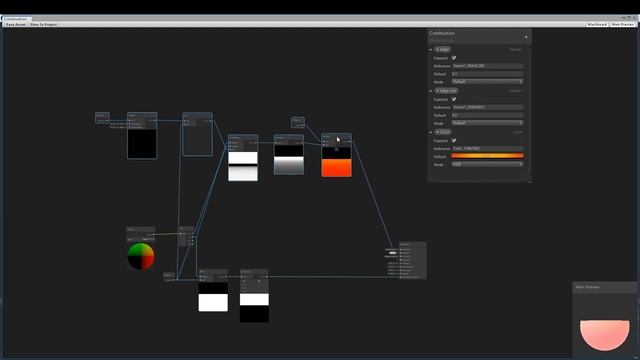Select the master output node's title bar
The width and height of the screenshot is (640, 360).
coord(413,244)
